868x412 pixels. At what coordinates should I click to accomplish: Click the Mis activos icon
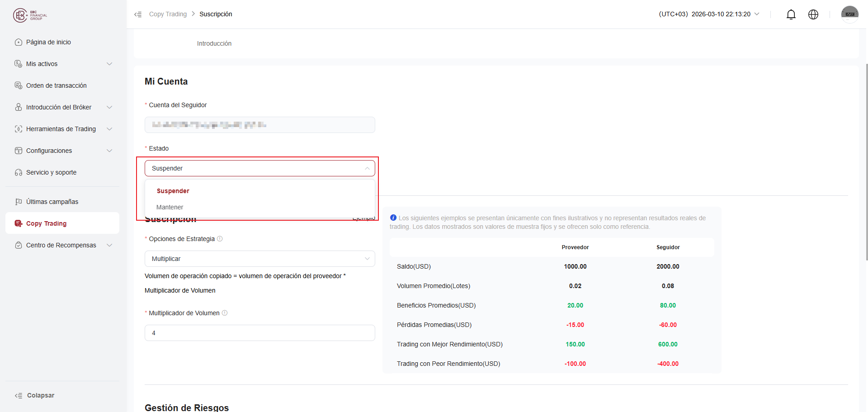19,64
